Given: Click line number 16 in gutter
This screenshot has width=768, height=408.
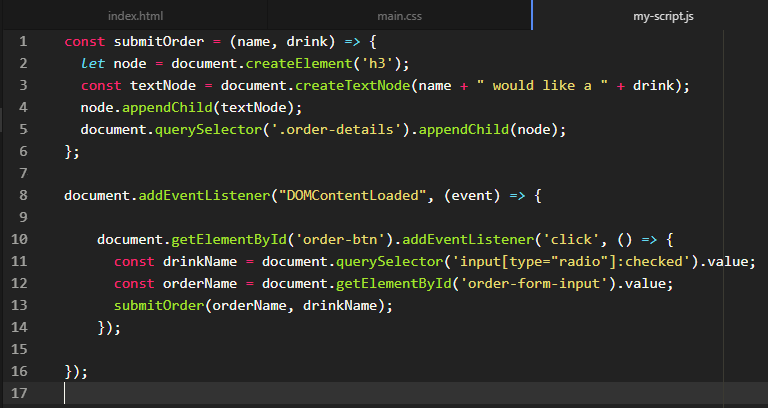Looking at the screenshot, I should pyautogui.click(x=19, y=371).
